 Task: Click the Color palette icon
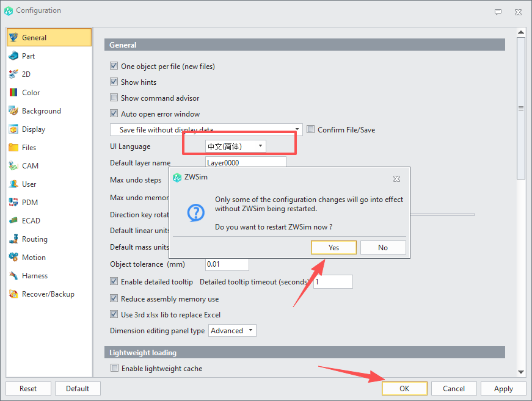pyautogui.click(x=13, y=93)
